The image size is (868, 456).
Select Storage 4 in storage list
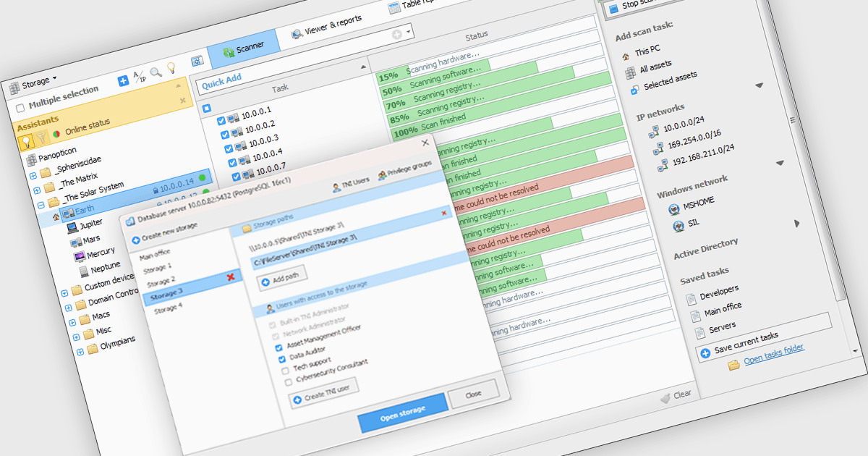click(x=168, y=310)
